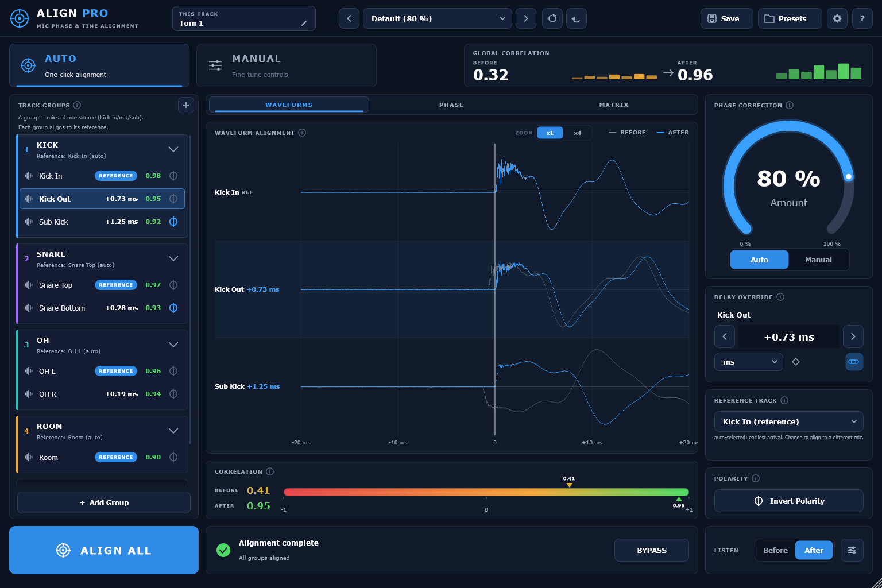Toggle polarity on Snare Bottom row

point(173,308)
